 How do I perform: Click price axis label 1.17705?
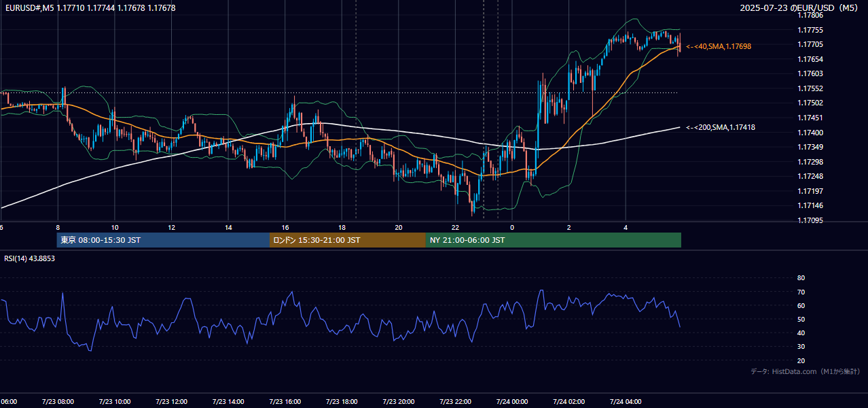click(x=810, y=44)
